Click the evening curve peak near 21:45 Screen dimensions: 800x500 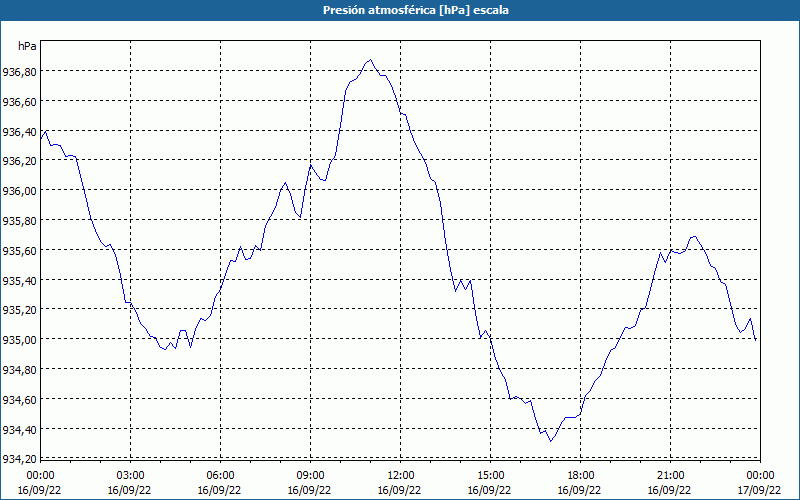pyautogui.click(x=693, y=236)
